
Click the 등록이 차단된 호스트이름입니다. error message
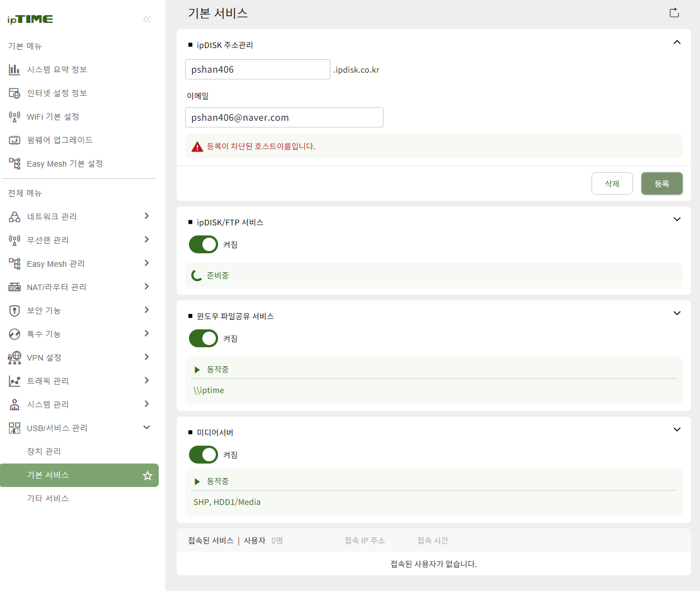261,146
